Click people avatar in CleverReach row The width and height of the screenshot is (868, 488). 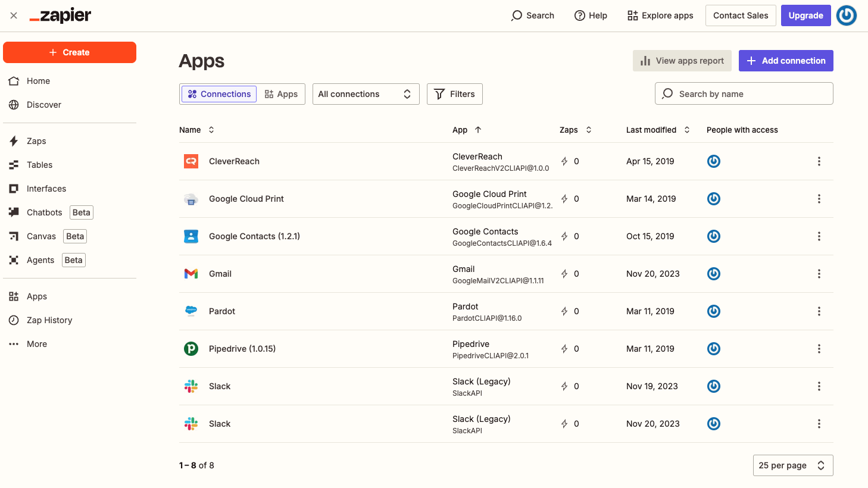(714, 161)
